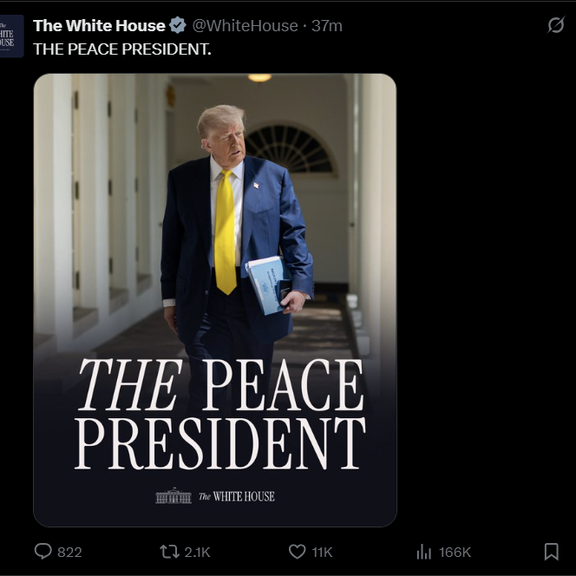
Task: Click the White House building logo in poster
Action: click(173, 496)
